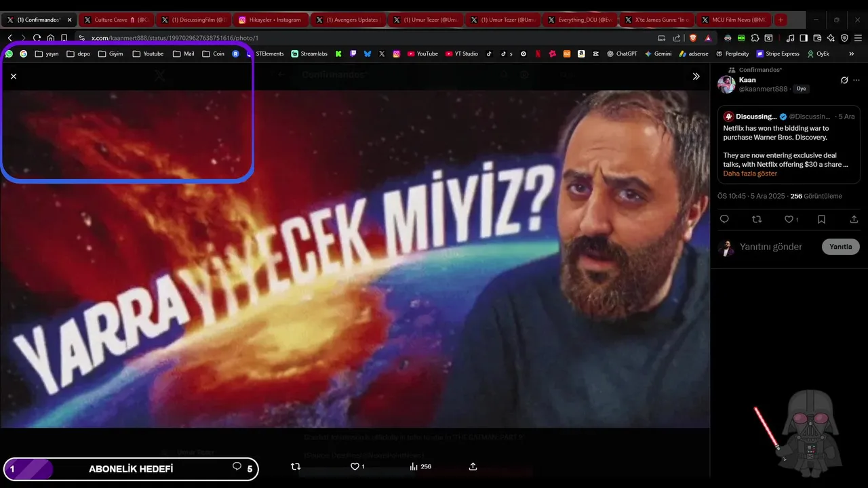868x488 pixels.
Task: Open the Gemini bookmark
Action: coord(658,54)
